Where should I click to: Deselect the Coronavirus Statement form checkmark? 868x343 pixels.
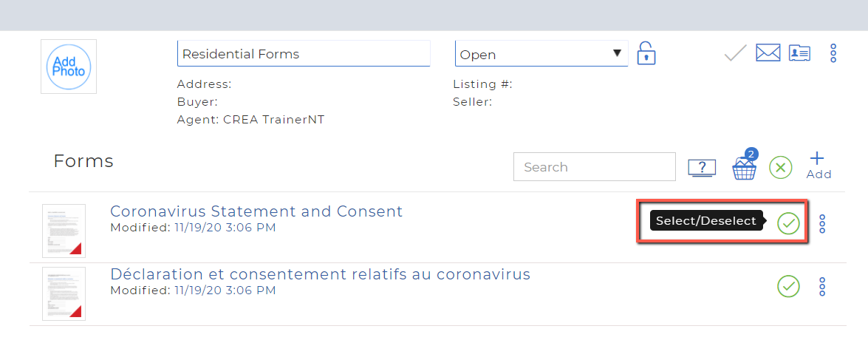[789, 223]
